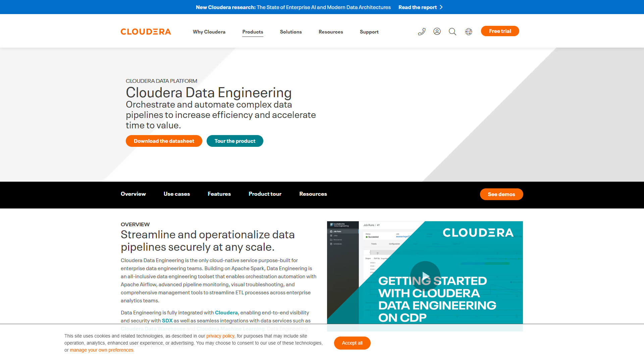Click the globe language selector icon
This screenshot has height=362, width=644.
(x=468, y=32)
